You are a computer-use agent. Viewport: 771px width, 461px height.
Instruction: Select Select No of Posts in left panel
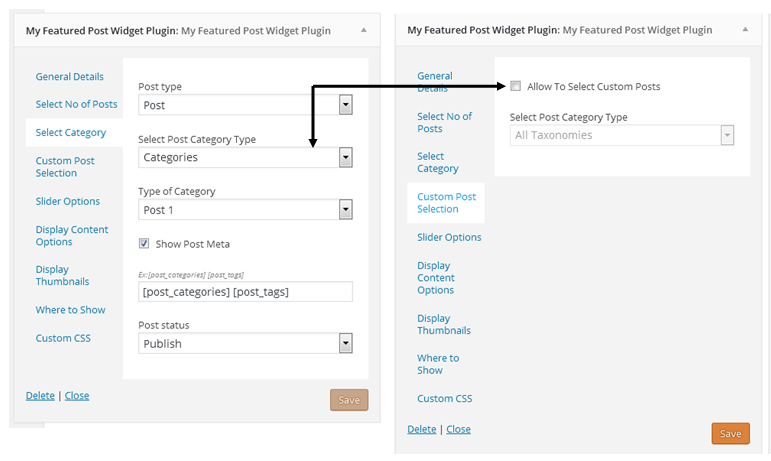pyautogui.click(x=76, y=104)
